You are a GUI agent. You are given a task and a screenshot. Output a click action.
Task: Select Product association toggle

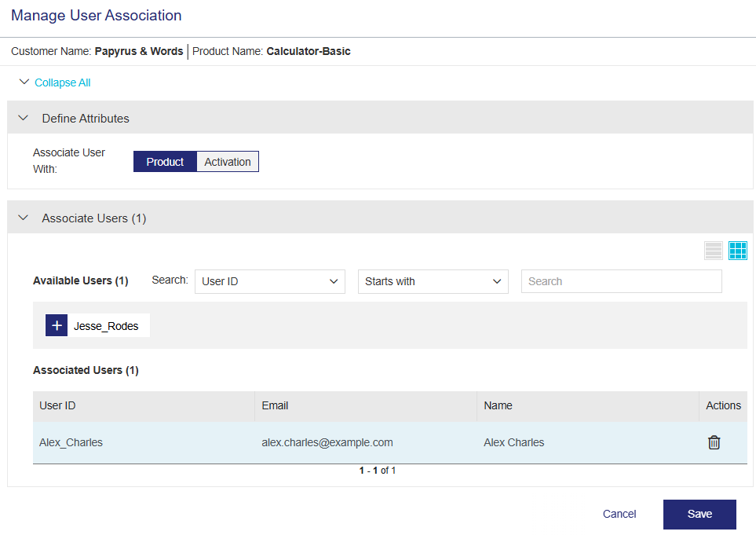(165, 162)
